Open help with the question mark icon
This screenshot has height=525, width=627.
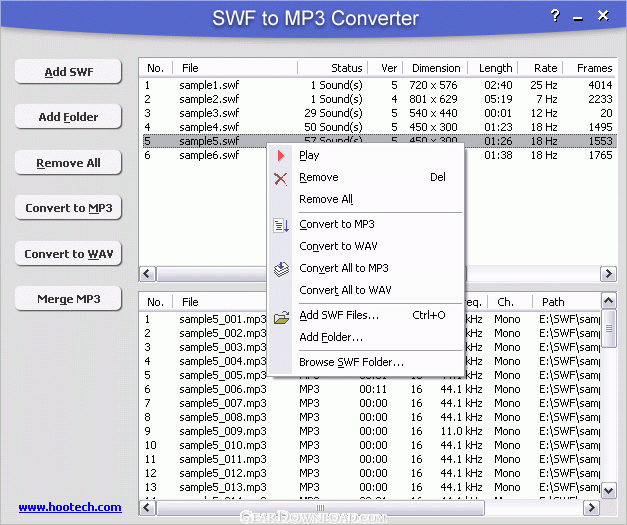point(555,16)
